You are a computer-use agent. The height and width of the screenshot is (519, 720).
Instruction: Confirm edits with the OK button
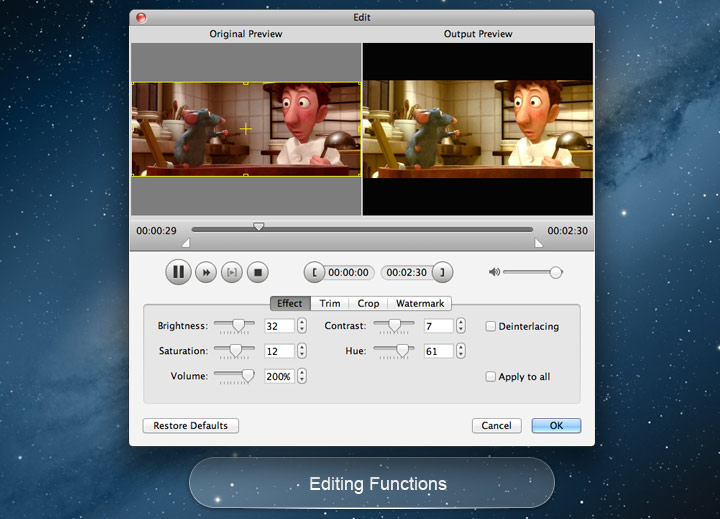click(556, 426)
